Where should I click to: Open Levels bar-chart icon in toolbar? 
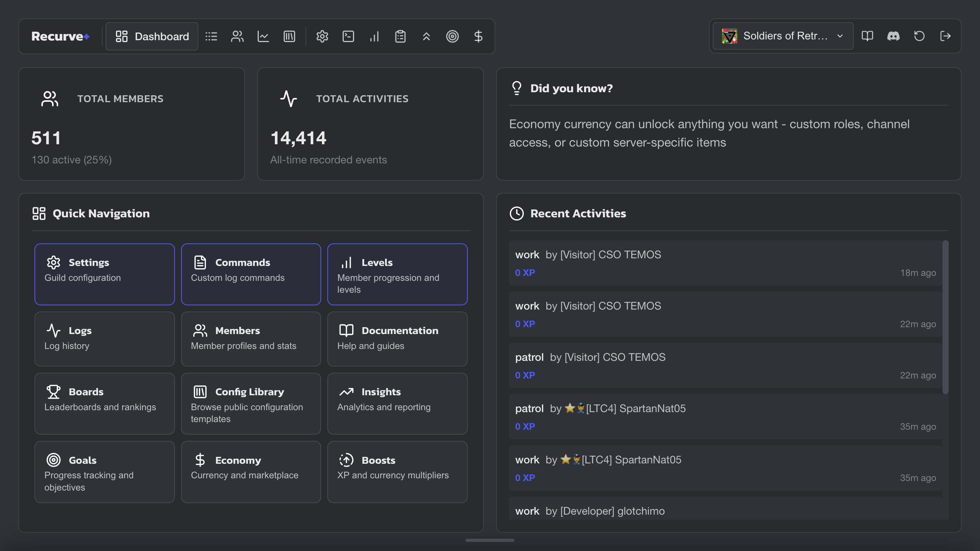tap(374, 36)
